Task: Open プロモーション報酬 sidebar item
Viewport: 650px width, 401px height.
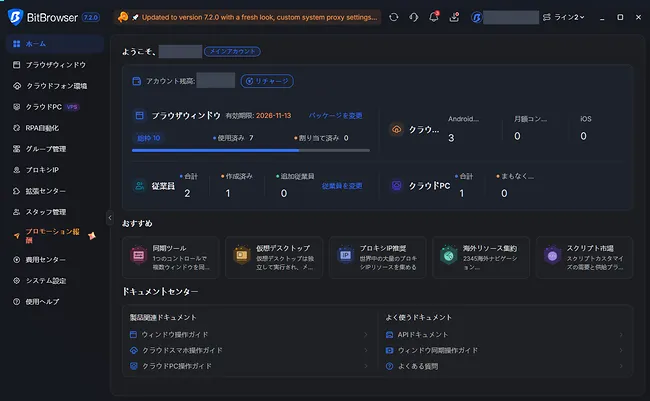Action: [x=55, y=236]
